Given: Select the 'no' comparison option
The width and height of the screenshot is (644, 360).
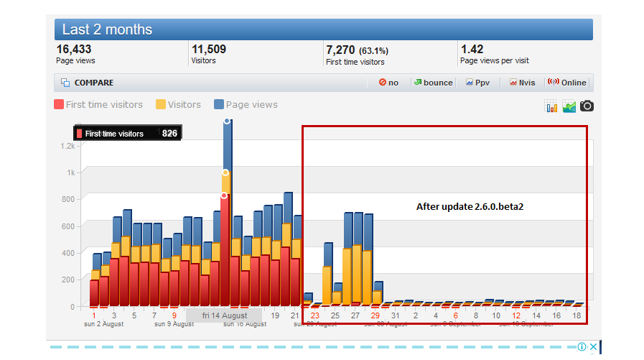Looking at the screenshot, I should tap(388, 83).
